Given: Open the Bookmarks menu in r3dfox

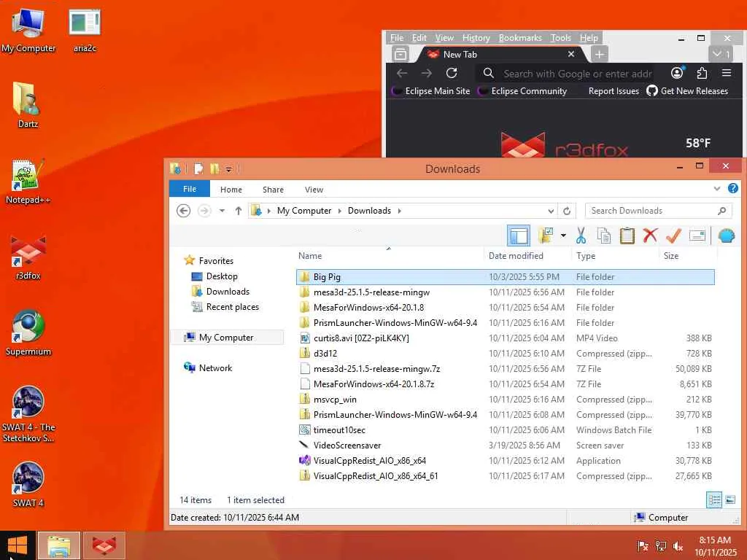Looking at the screenshot, I should point(519,38).
